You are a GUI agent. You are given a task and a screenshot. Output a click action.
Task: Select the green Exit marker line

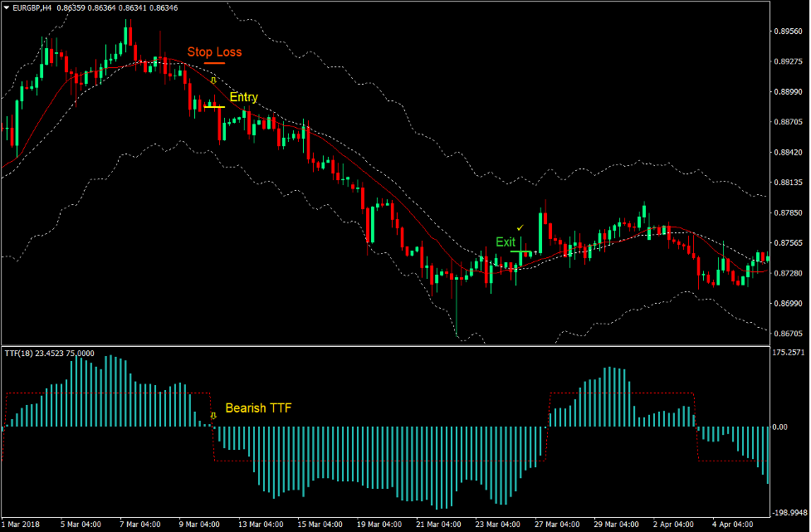pos(521,251)
